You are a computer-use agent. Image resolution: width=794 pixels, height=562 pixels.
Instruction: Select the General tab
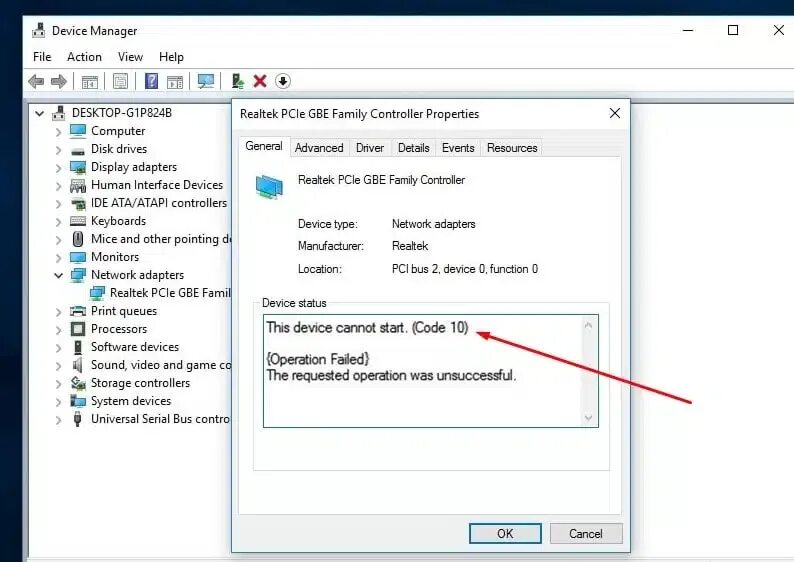click(264, 146)
